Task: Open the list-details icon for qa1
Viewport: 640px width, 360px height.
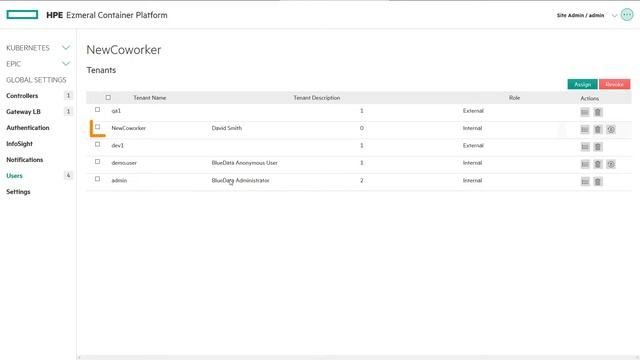Action: [x=585, y=112]
